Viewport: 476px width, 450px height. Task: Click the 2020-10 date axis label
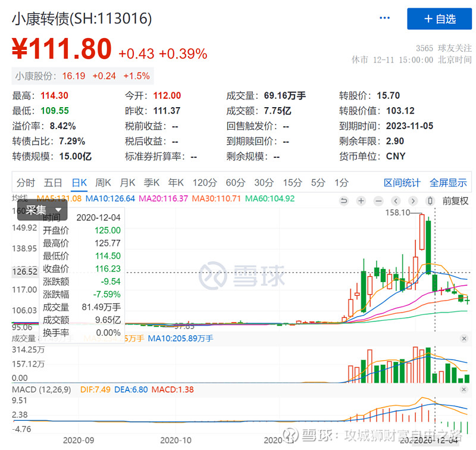click(176, 440)
